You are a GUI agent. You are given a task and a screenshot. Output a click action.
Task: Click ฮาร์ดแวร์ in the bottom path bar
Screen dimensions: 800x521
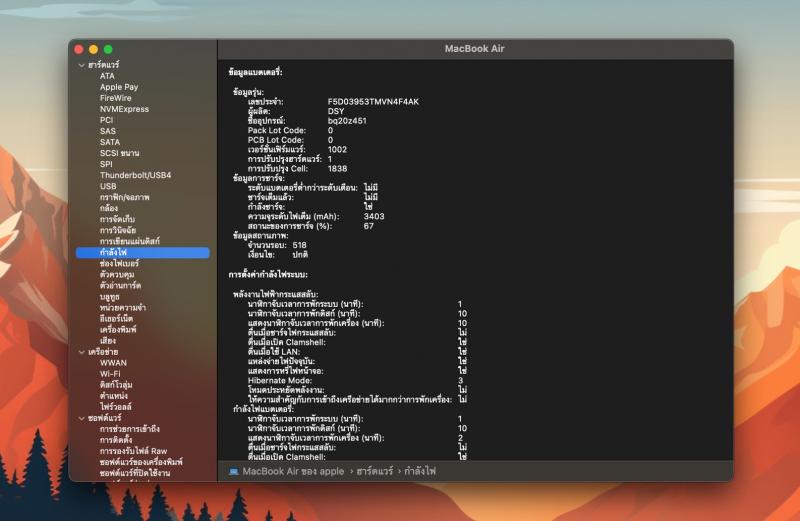375,472
